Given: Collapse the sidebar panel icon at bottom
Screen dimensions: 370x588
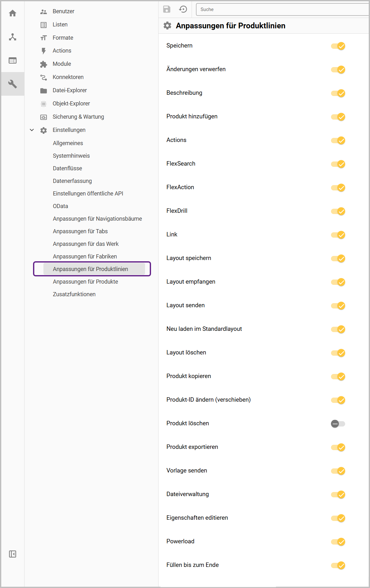Looking at the screenshot, I should click(13, 554).
